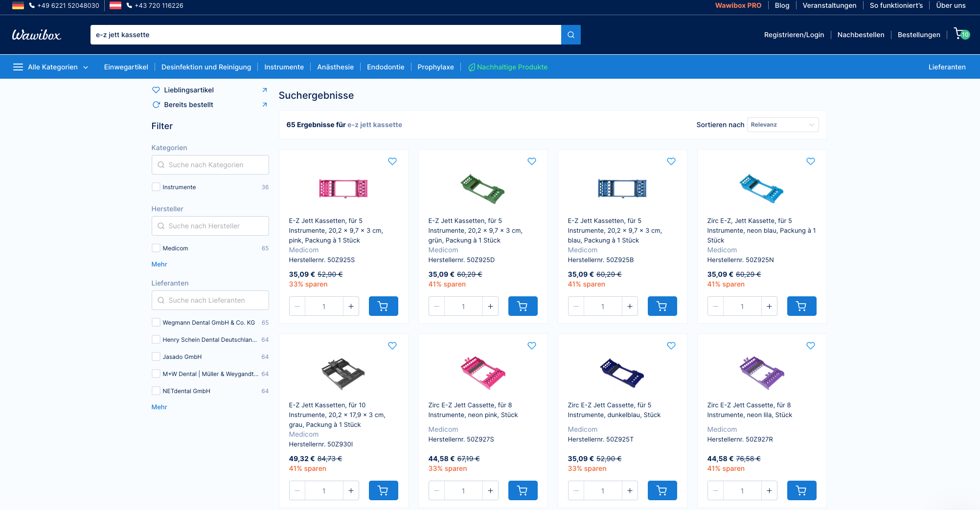This screenshot has height=510, width=980.
Task: Open Anästhesie category
Action: click(336, 67)
